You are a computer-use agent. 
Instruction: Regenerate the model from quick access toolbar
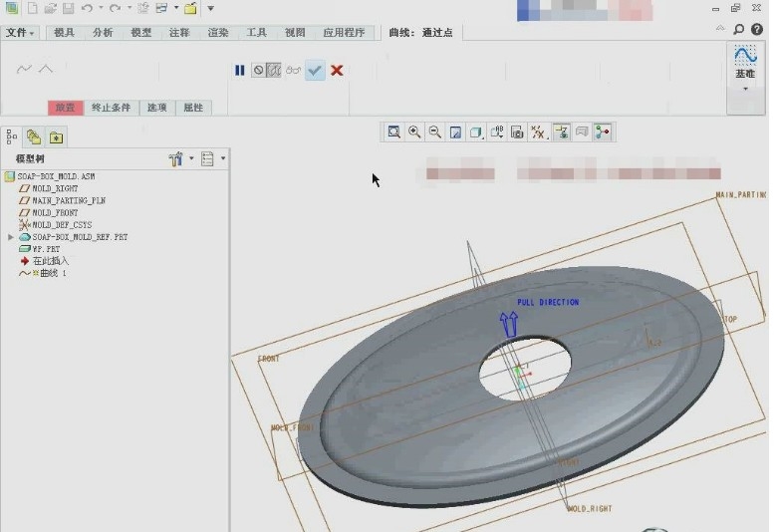[143, 8]
